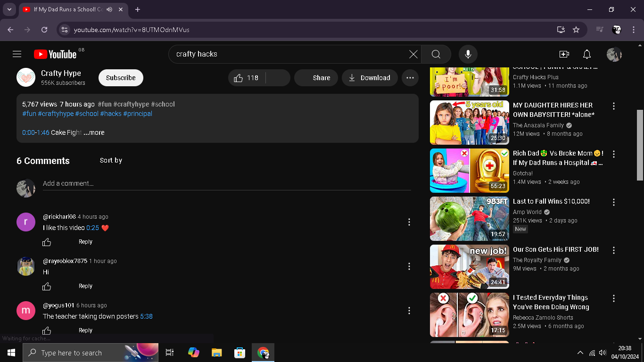Click the Chrome icon on the taskbar
Viewport: 644px width, 362px height.
tap(263, 353)
